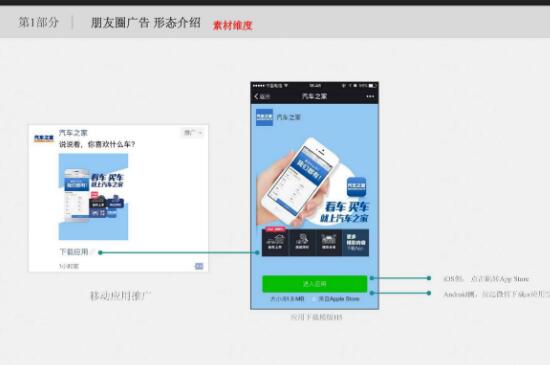Select the first car icon tile in dark strip
Screen dimensions: 550x365
click(x=275, y=242)
